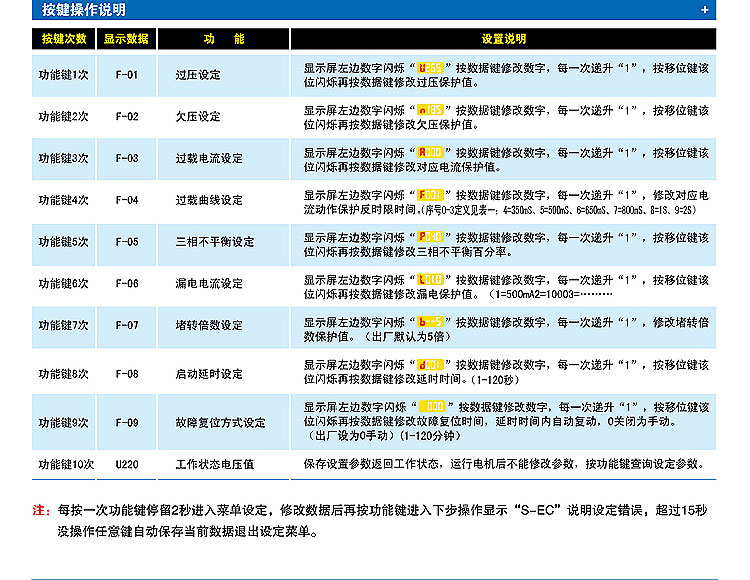
Task: Click the 功能键7次 cell
Action: click(x=64, y=326)
